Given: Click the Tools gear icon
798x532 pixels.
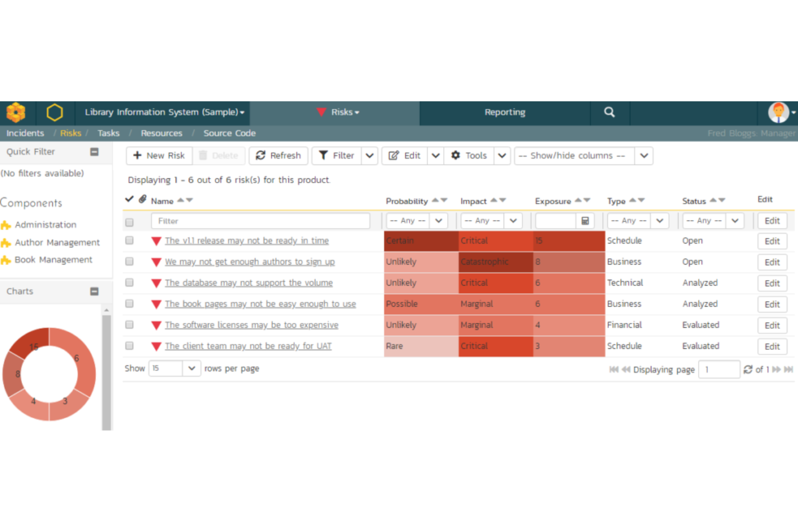Looking at the screenshot, I should [456, 155].
